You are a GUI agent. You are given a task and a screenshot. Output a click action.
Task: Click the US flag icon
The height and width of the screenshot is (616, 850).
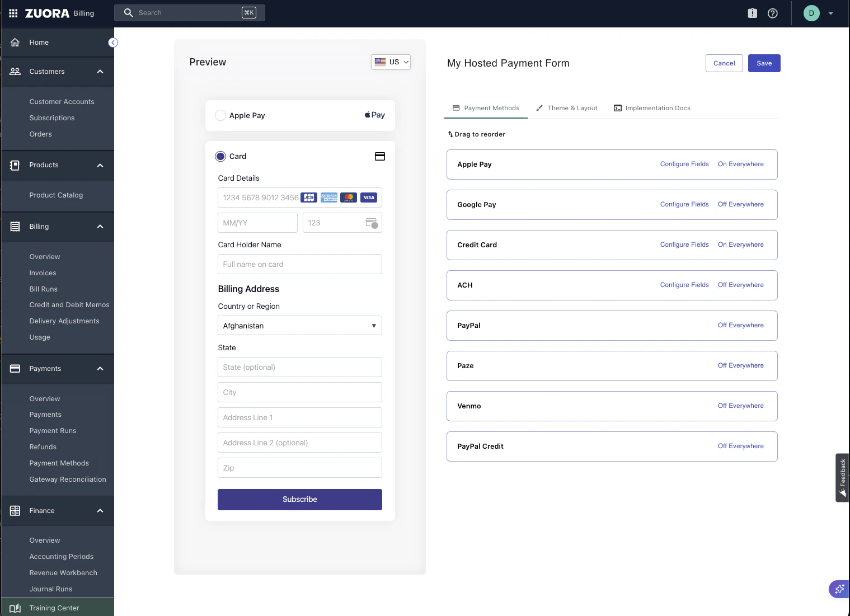coord(380,62)
